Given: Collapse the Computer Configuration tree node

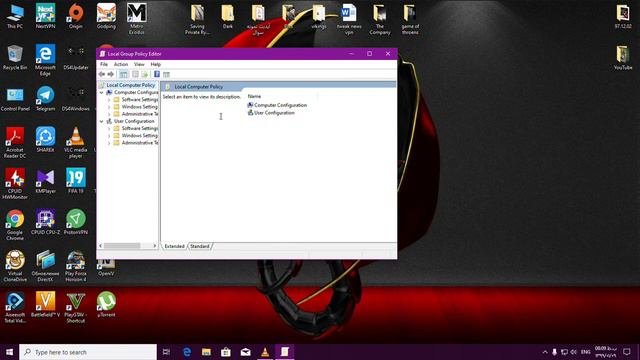Looking at the screenshot, I should tap(102, 93).
